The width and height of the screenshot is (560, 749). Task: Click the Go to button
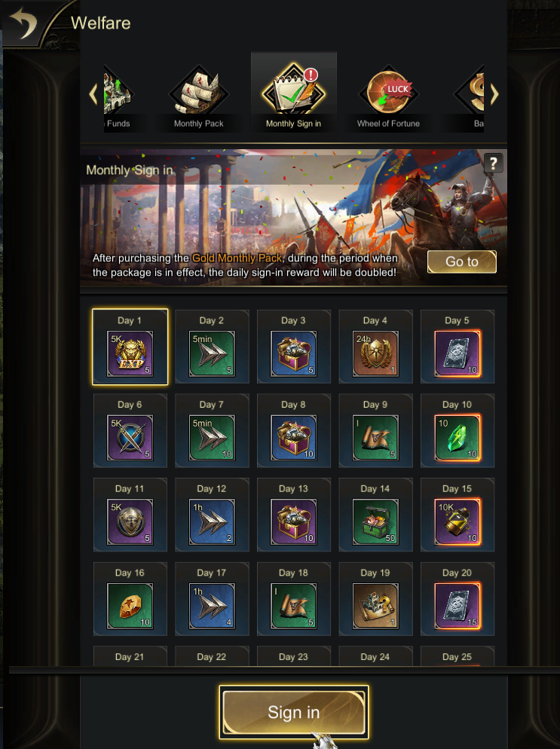tap(461, 261)
